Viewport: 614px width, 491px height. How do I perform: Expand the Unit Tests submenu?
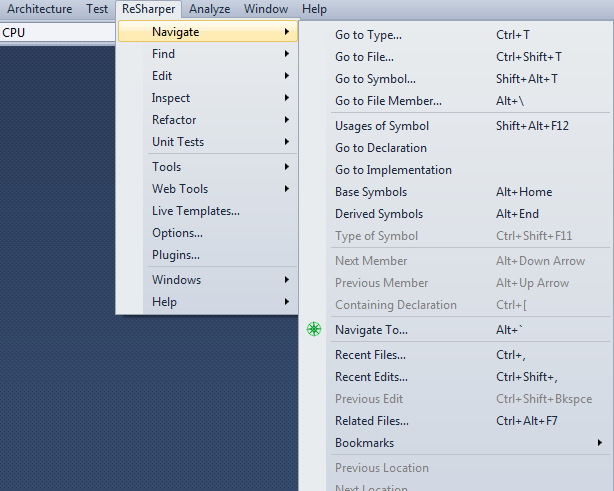[x=208, y=141]
